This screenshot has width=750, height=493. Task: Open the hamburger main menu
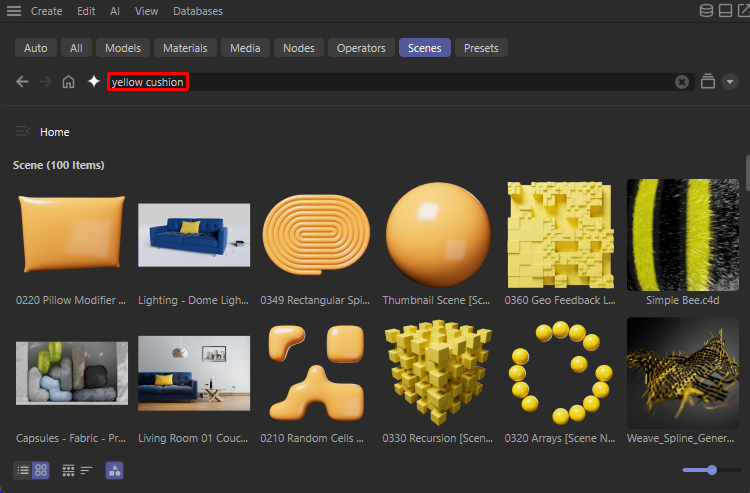tap(14, 11)
